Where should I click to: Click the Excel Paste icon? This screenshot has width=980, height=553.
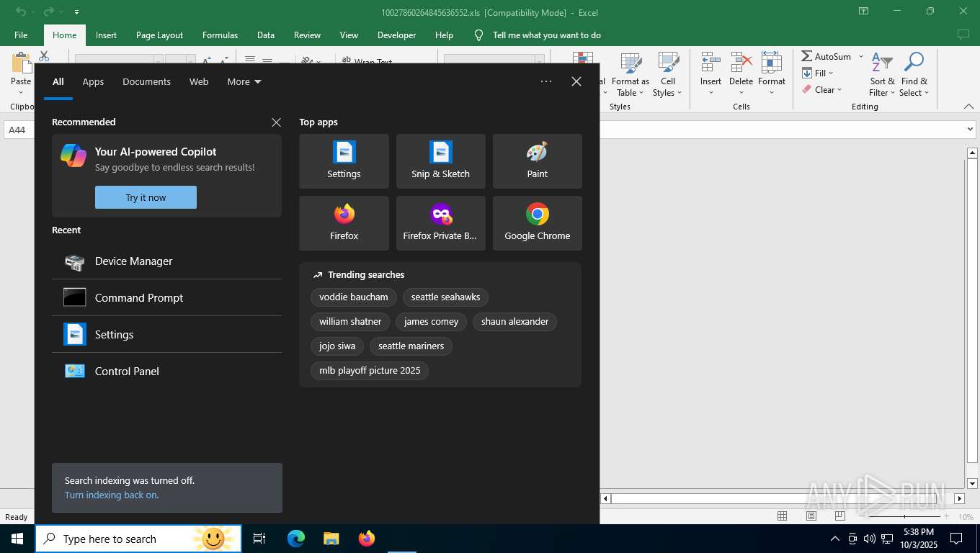pyautogui.click(x=21, y=63)
